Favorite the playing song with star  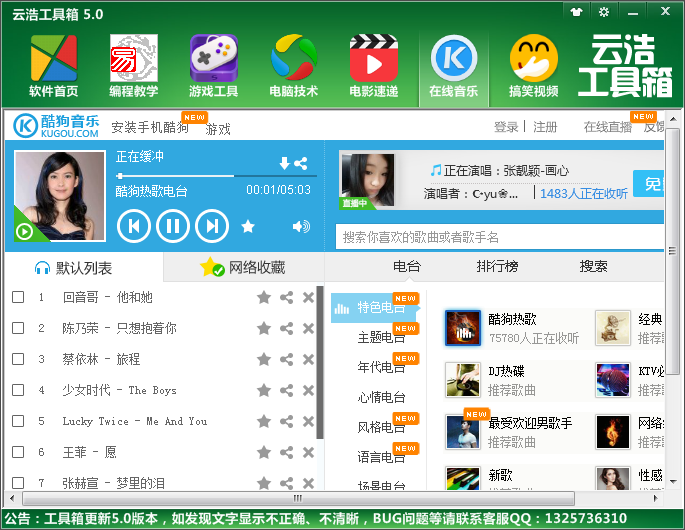(x=248, y=226)
